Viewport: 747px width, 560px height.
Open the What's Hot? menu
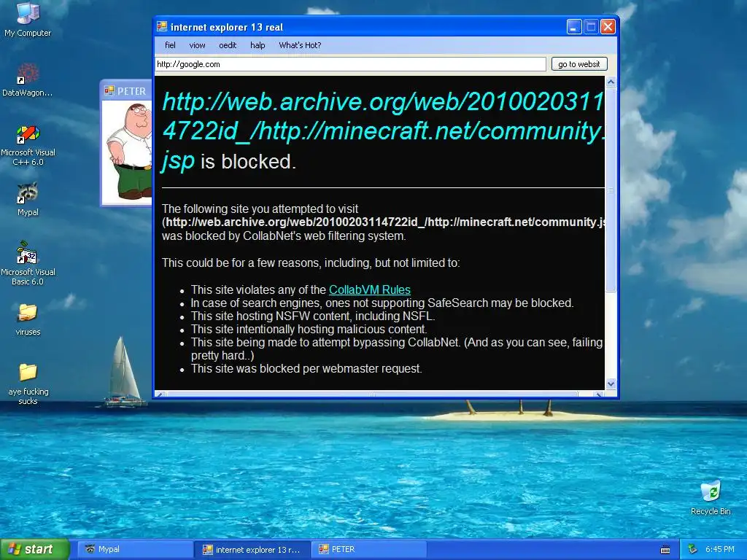(x=300, y=45)
